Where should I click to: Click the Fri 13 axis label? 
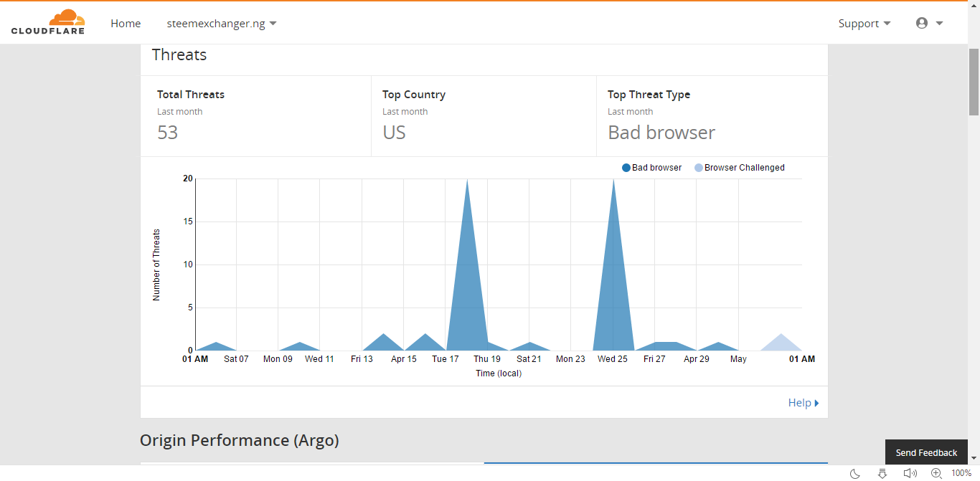click(x=362, y=359)
